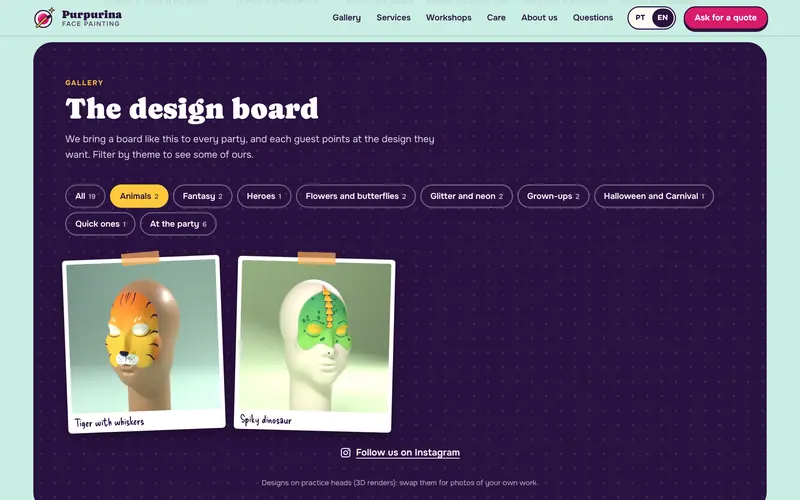This screenshot has width=800, height=500.
Task: Click the Purpurina Face Painting brand name
Action: click(x=92, y=18)
